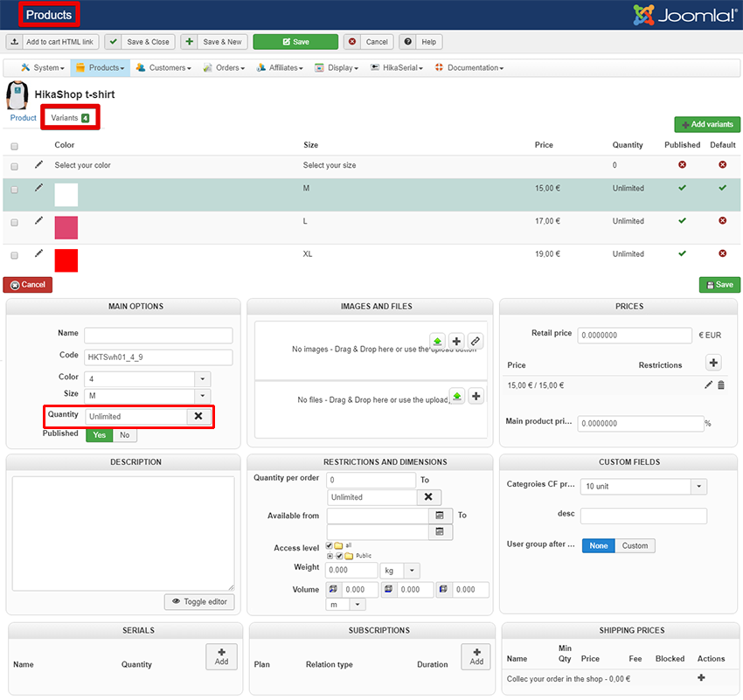Click Save & New in toolbar

213,42
